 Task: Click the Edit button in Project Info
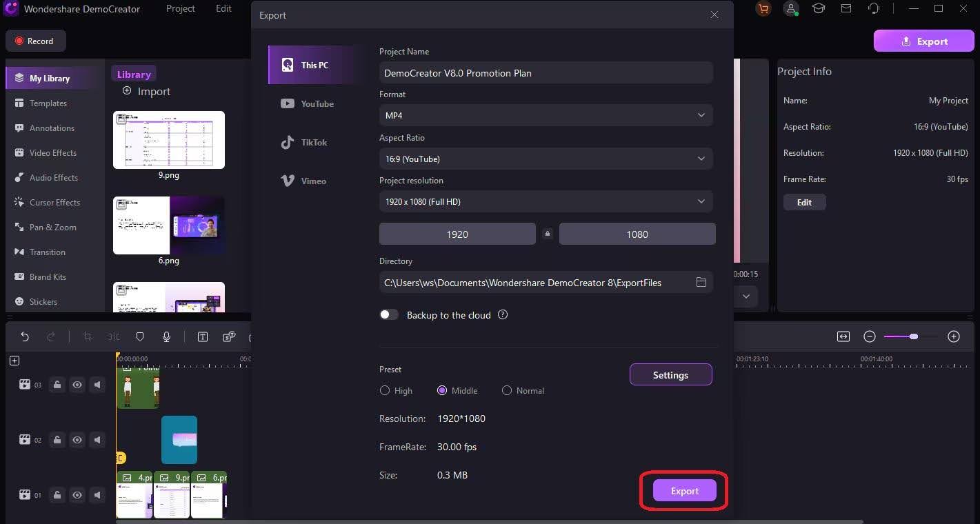tap(804, 202)
